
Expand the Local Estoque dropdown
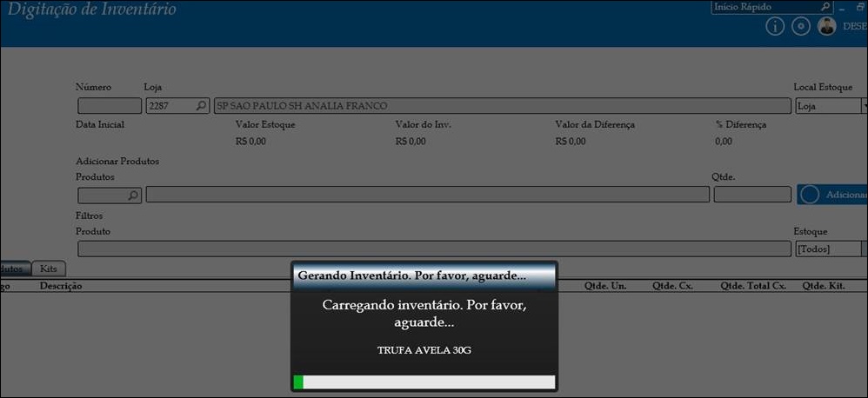864,105
